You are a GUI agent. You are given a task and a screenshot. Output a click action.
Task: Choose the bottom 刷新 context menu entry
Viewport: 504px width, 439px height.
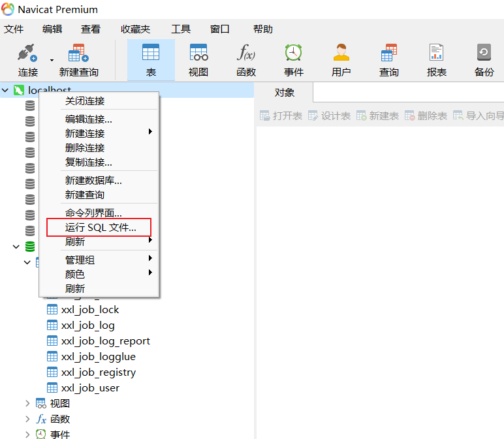point(99,289)
